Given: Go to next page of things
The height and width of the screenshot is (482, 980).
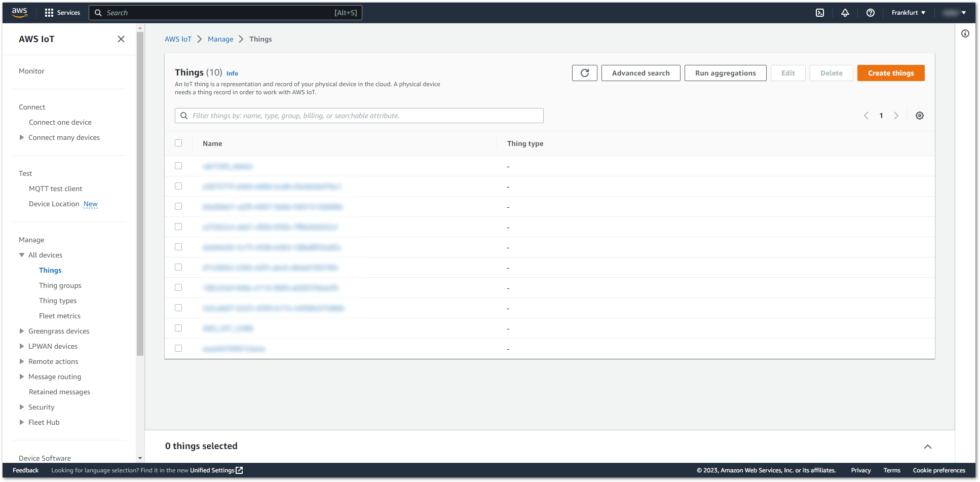Looking at the screenshot, I should click(x=896, y=116).
